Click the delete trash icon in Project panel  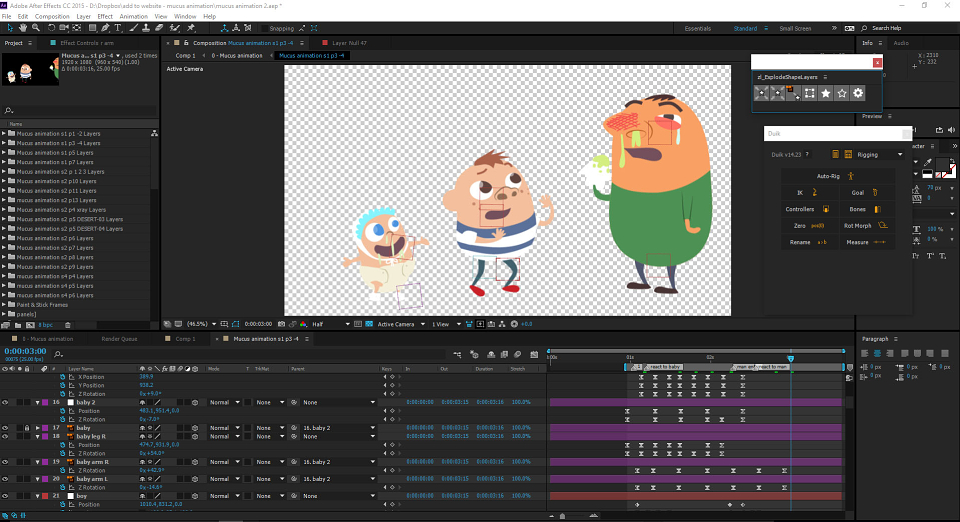(x=68, y=325)
